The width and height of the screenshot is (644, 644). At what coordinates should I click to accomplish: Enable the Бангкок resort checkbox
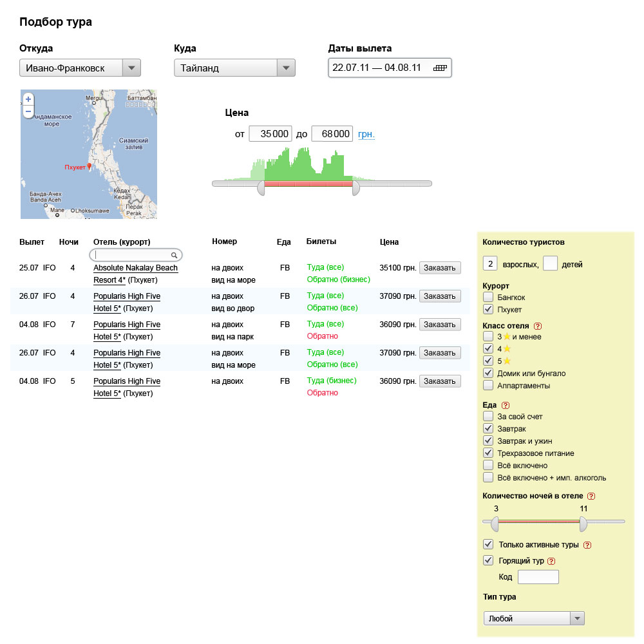tap(488, 298)
